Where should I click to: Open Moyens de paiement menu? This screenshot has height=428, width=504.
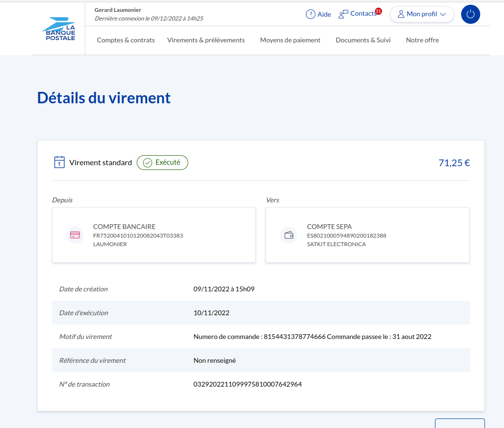coord(290,40)
